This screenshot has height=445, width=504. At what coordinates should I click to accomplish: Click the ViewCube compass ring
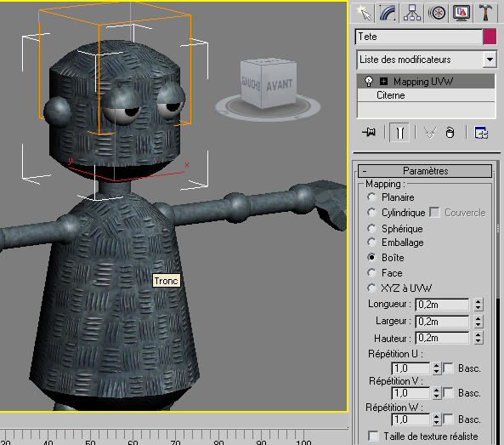point(268,107)
